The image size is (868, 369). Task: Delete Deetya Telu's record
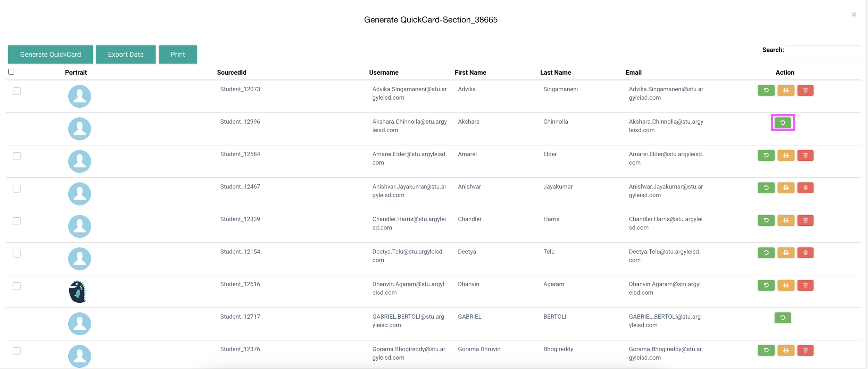tap(806, 252)
